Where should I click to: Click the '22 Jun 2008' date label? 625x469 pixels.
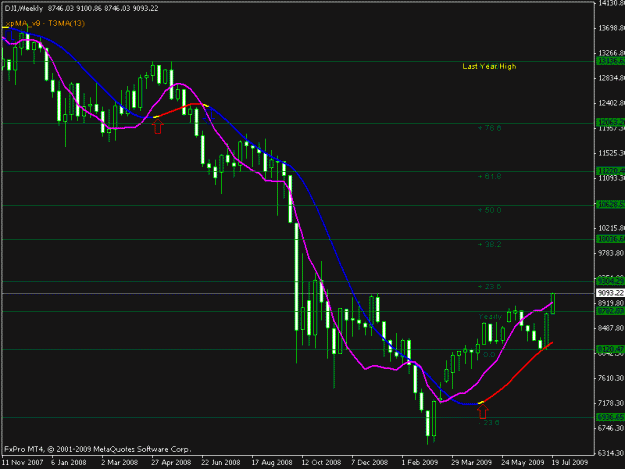pyautogui.click(x=220, y=463)
